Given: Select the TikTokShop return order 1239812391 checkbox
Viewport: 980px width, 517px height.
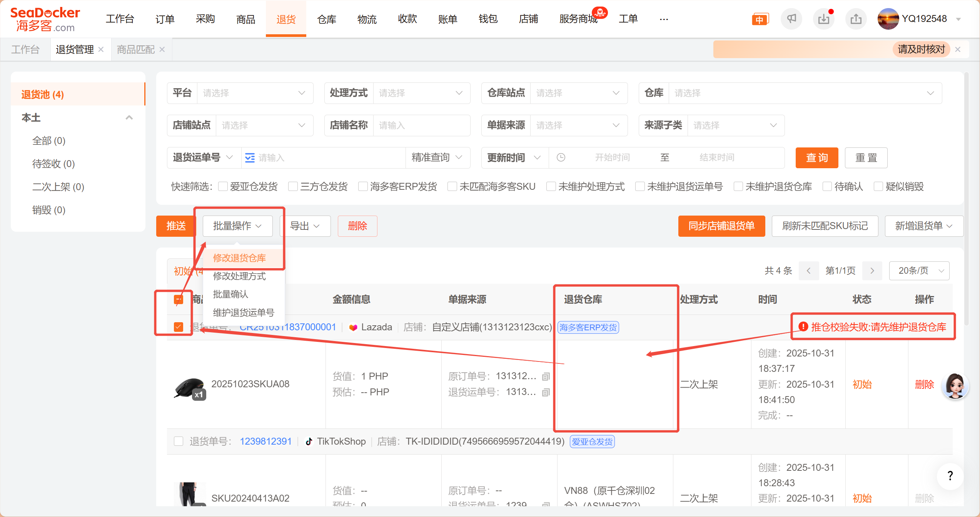Looking at the screenshot, I should 178,441.
